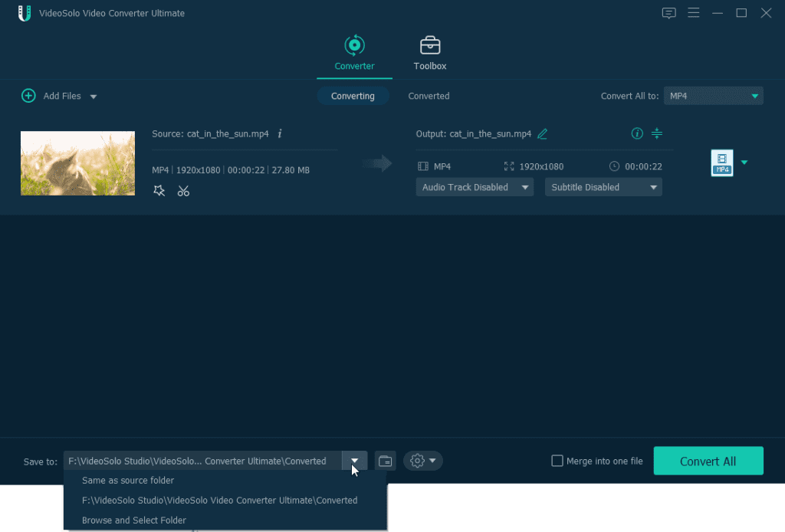Switch to the Toolbox tab
Image resolution: width=785 pixels, height=532 pixels.
tap(429, 53)
